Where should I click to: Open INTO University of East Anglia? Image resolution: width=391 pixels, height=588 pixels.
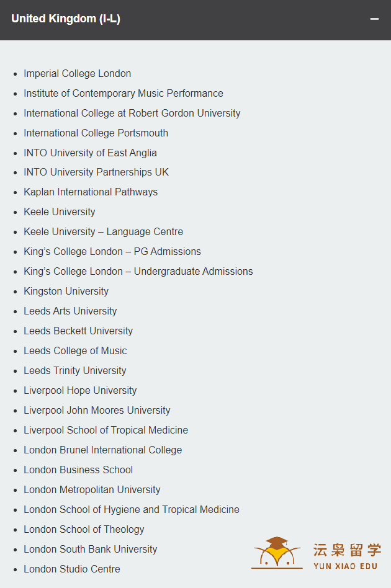[90, 153]
